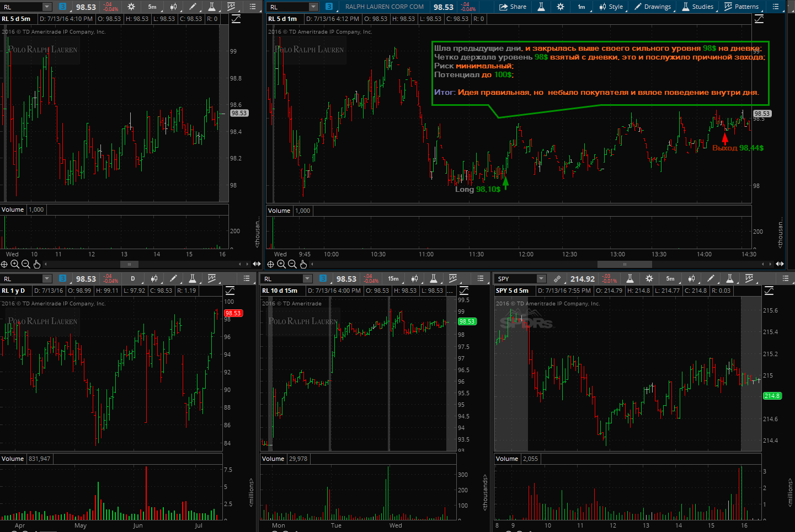Screen dimensions: 795x532
Task: Click red price bubble 98.53 on daily chart axis
Action: (233, 313)
